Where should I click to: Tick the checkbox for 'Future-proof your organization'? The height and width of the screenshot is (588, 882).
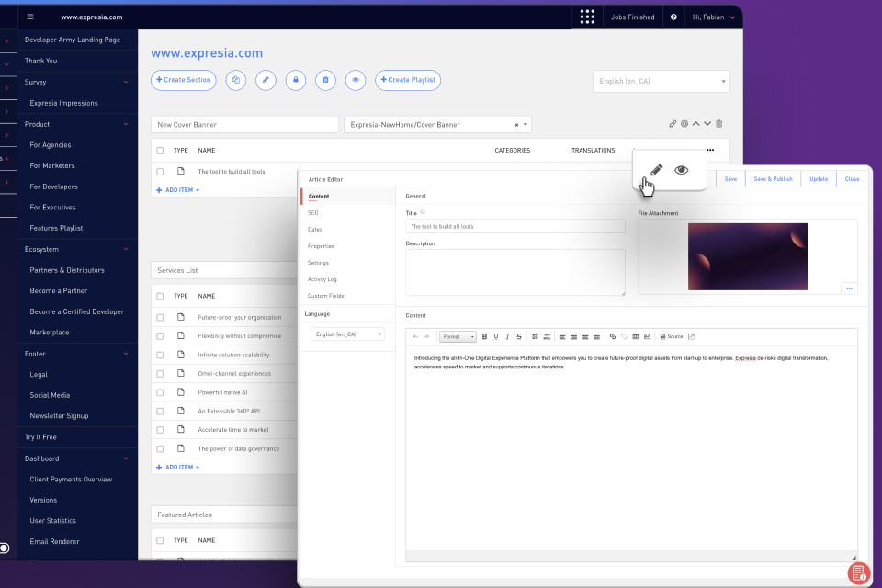pyautogui.click(x=160, y=317)
